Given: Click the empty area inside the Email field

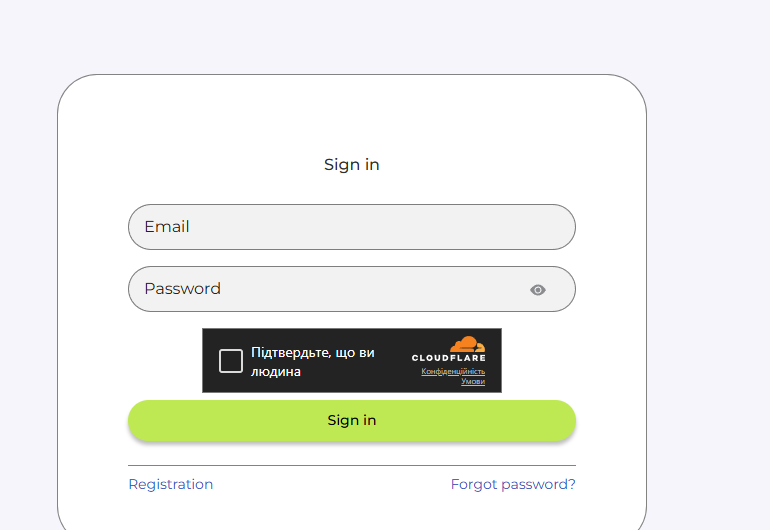Looking at the screenshot, I should [400, 227].
